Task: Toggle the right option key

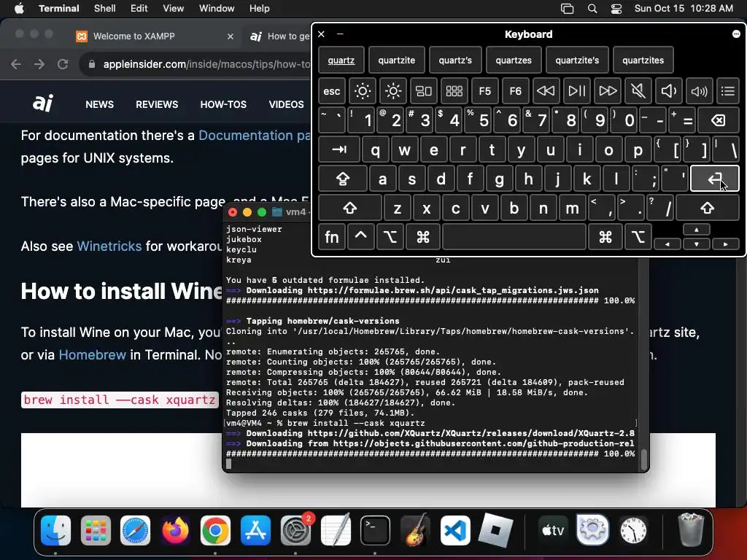Action: coord(638,237)
